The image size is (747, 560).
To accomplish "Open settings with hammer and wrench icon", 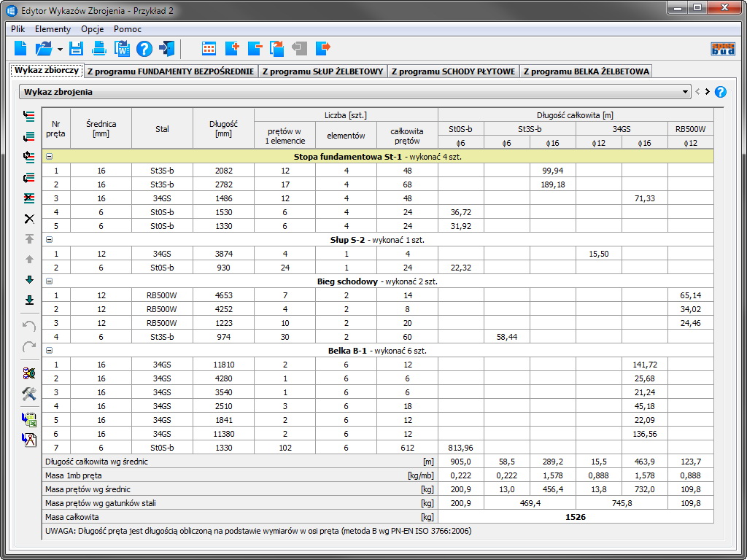I will coord(29,394).
